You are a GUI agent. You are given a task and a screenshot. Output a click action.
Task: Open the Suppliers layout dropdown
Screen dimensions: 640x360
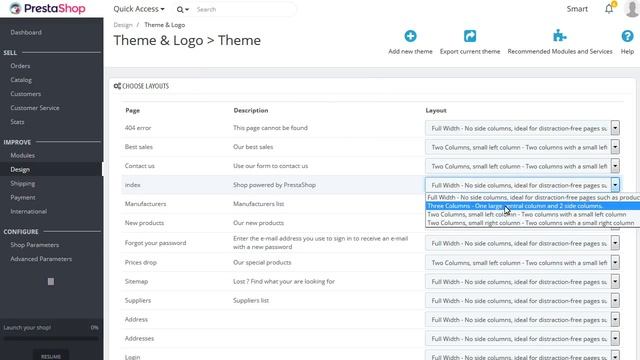522,300
